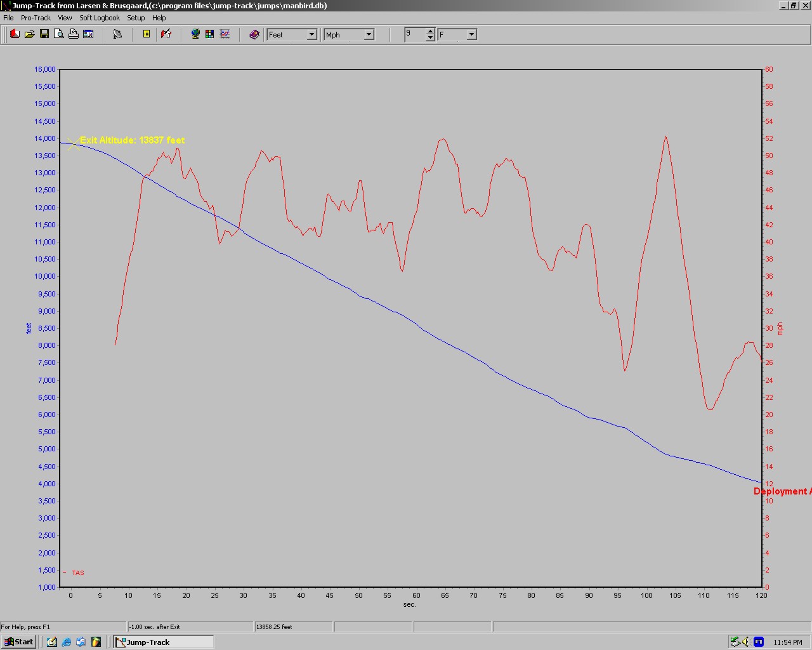Save using the floppy disk icon
The image size is (812, 650).
[x=44, y=34]
